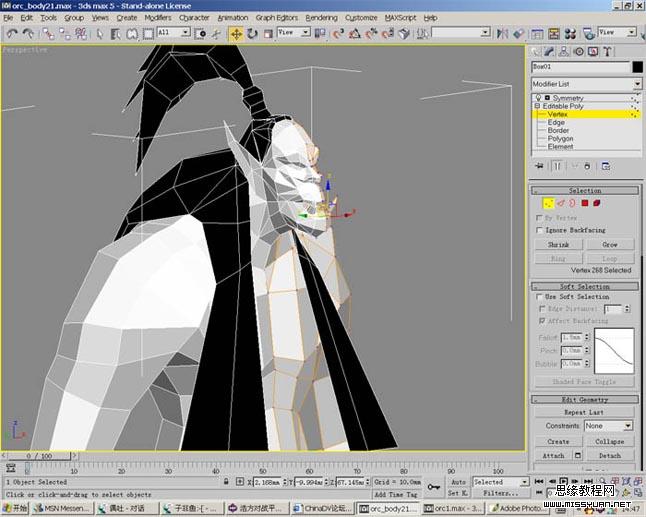Open the Schematic View icon
The image size is (646, 517).
(554, 34)
